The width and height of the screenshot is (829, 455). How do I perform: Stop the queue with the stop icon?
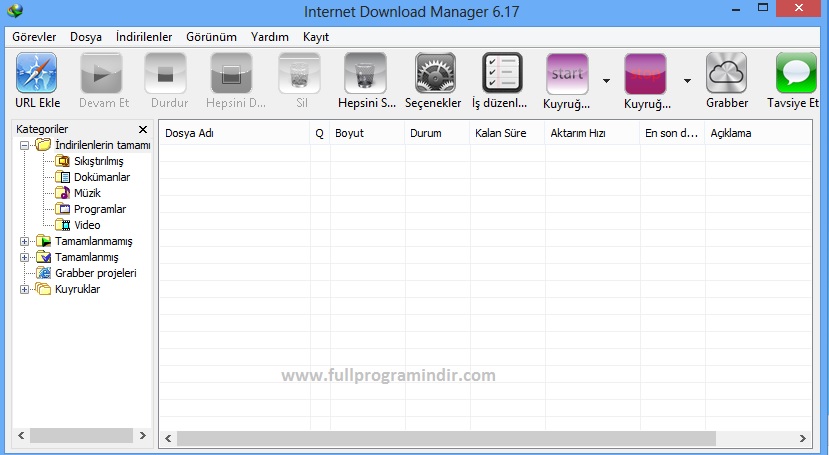click(645, 74)
